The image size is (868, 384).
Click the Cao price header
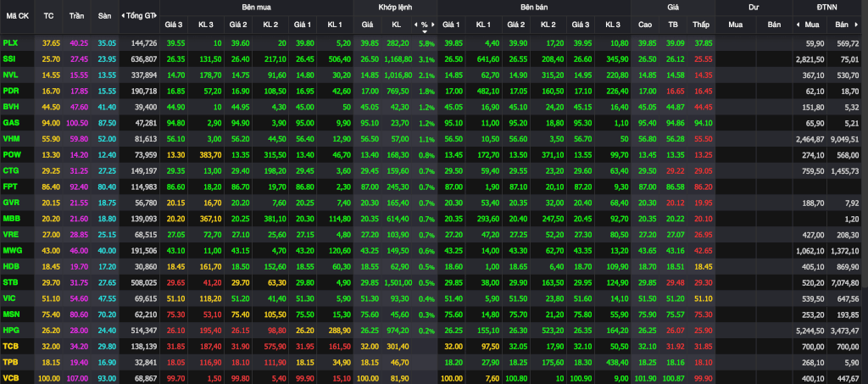pyautogui.click(x=645, y=25)
